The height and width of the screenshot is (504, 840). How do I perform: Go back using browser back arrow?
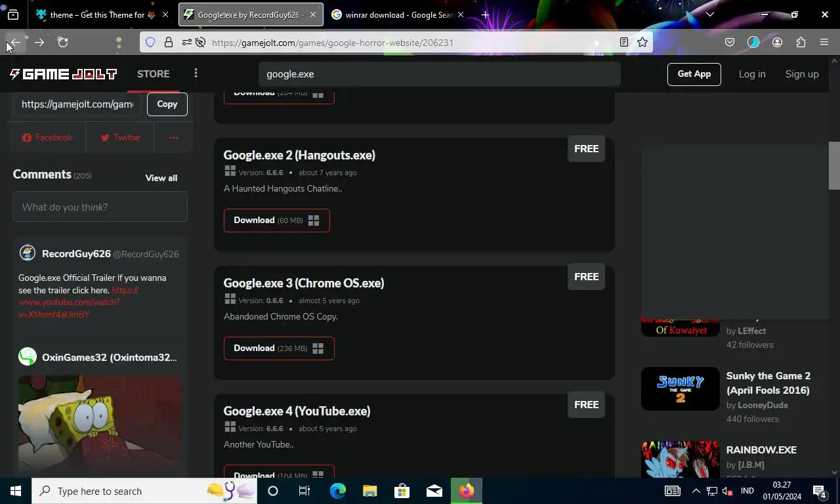tap(15, 42)
